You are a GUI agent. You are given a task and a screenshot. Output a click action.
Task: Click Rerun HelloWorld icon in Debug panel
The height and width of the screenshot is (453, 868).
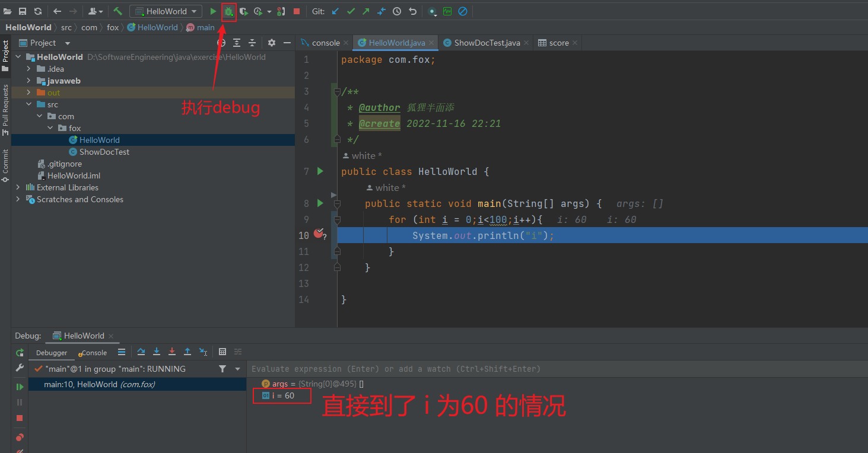pyautogui.click(x=20, y=352)
